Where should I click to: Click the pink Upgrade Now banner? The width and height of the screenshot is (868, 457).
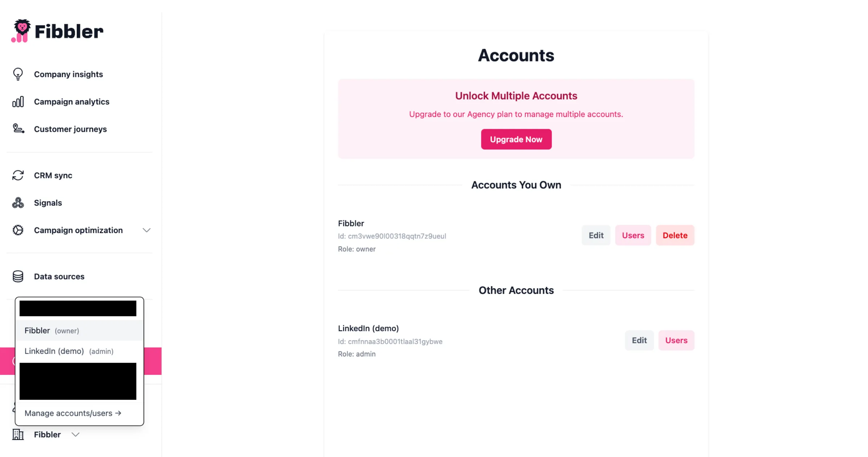[516, 96]
